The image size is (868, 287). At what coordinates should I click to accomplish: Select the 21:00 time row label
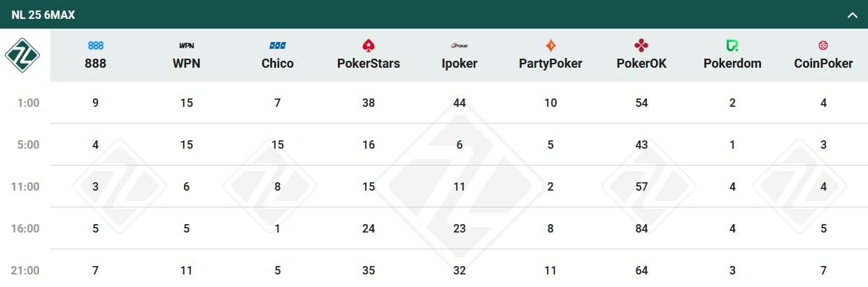click(28, 270)
